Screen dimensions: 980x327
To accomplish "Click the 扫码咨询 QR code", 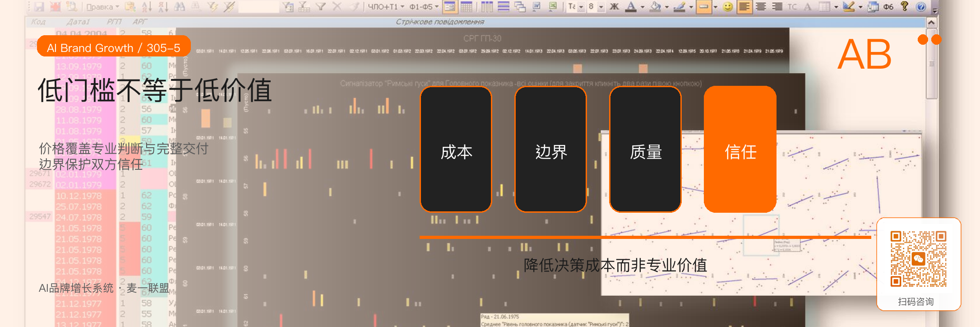I will [918, 259].
